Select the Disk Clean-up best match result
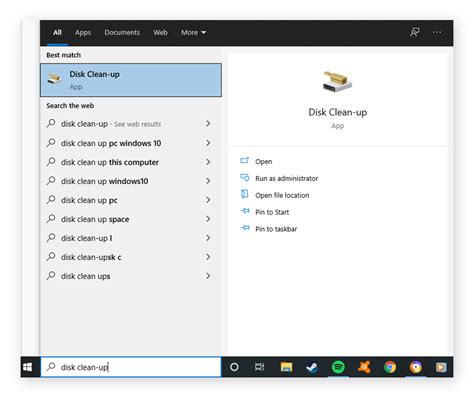 [x=131, y=80]
